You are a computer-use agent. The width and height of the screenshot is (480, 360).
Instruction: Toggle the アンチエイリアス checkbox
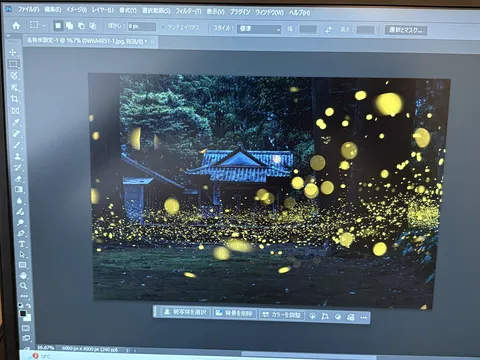click(163, 27)
